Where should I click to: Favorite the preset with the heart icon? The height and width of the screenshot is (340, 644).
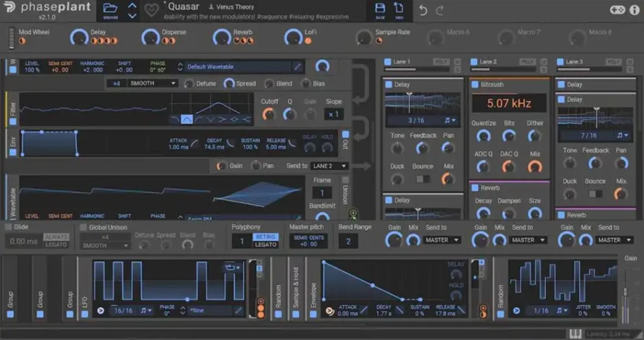tap(151, 10)
